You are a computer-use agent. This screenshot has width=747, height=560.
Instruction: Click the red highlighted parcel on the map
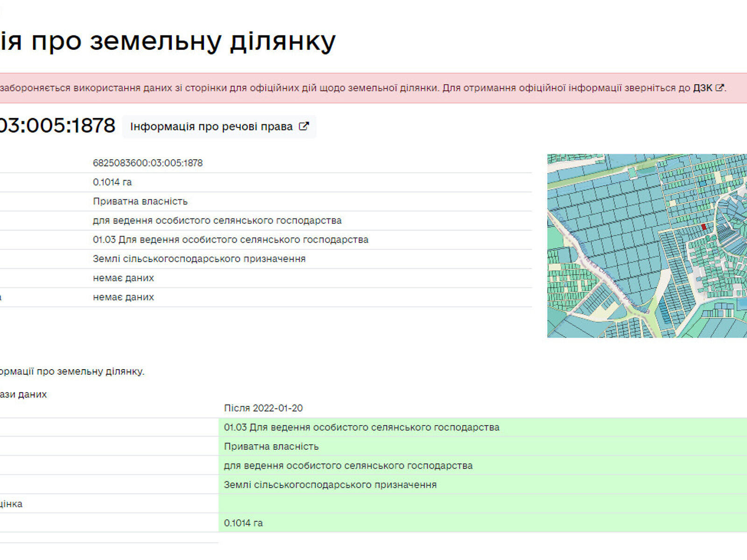(x=704, y=227)
